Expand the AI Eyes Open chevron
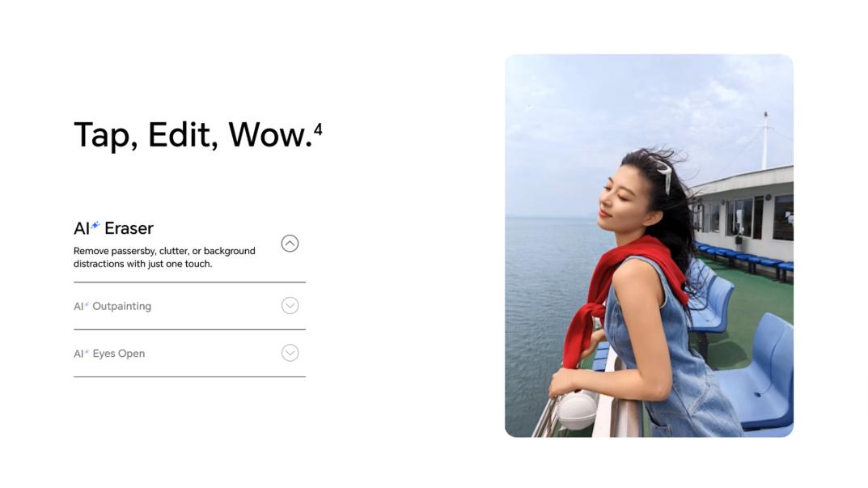 click(290, 353)
